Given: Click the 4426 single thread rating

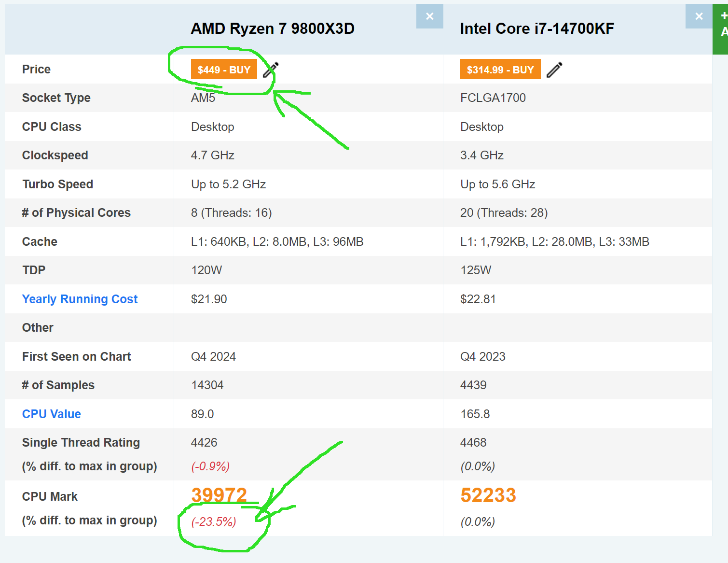Looking at the screenshot, I should pos(204,442).
